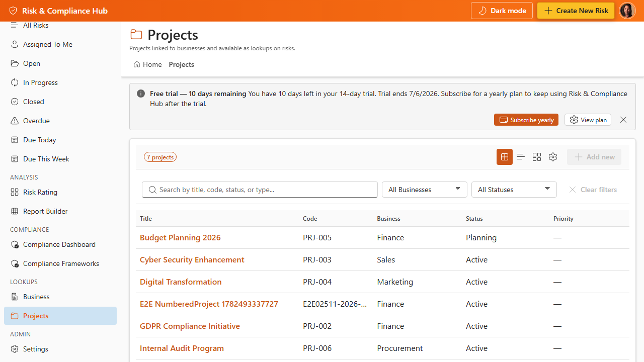
Task: Switch to table grid view
Action: coord(505,157)
